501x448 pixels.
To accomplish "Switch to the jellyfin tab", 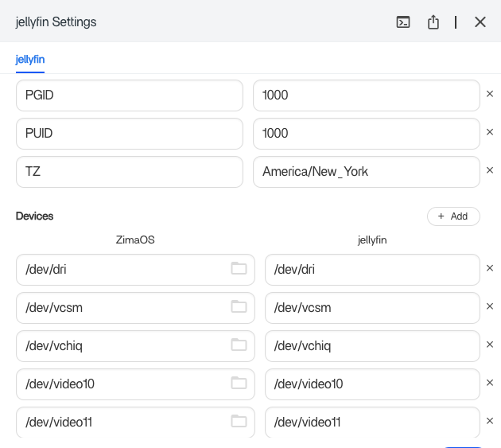I will point(30,60).
